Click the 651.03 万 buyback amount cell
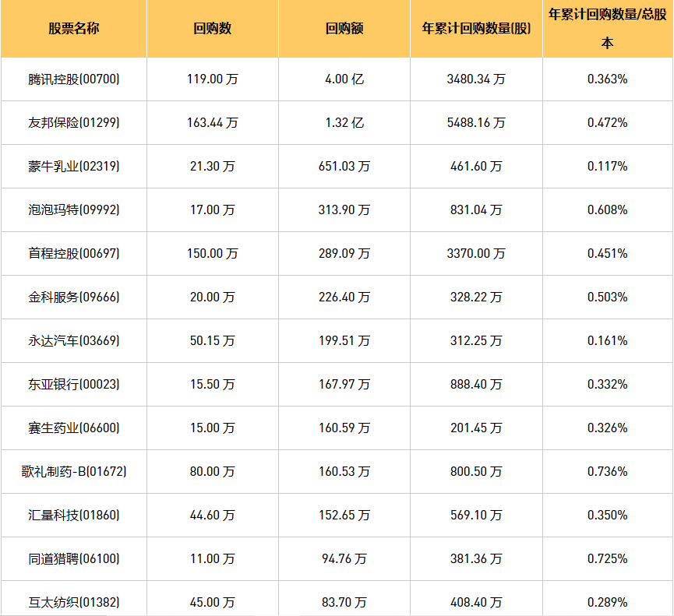674x616 pixels. 344,166
